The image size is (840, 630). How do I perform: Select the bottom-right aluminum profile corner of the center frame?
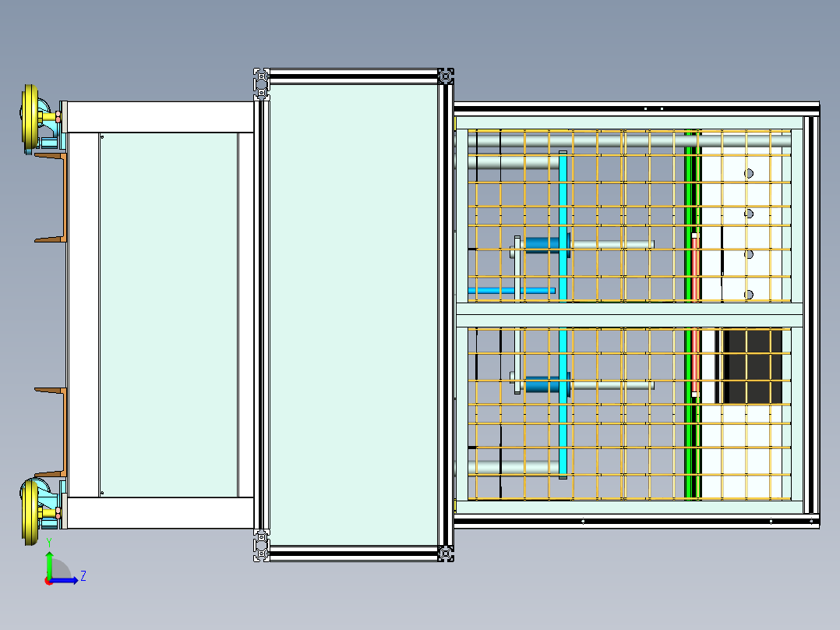[x=446, y=554]
